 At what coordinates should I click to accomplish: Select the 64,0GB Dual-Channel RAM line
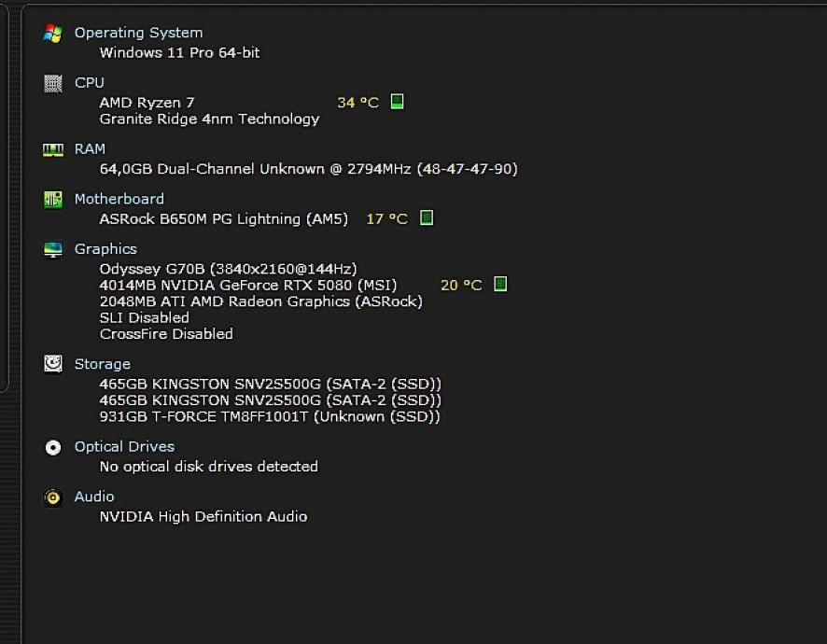click(x=309, y=169)
